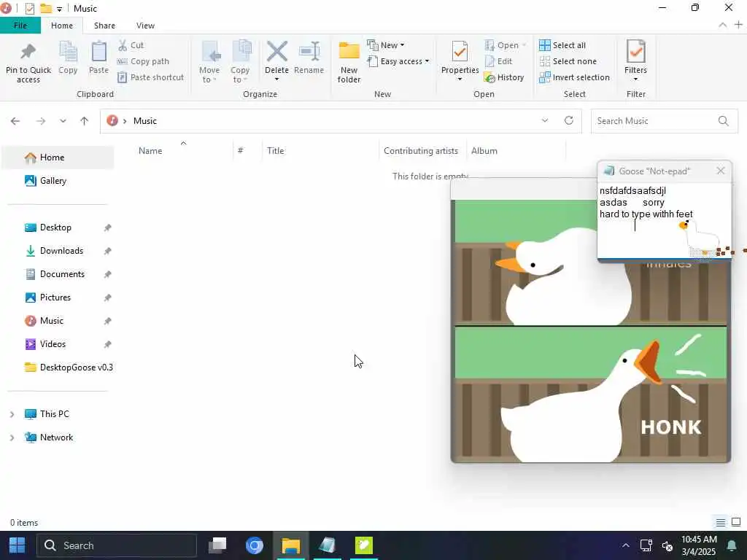This screenshot has height=560, width=747.
Task: Click the Search Music box
Action: (x=664, y=121)
